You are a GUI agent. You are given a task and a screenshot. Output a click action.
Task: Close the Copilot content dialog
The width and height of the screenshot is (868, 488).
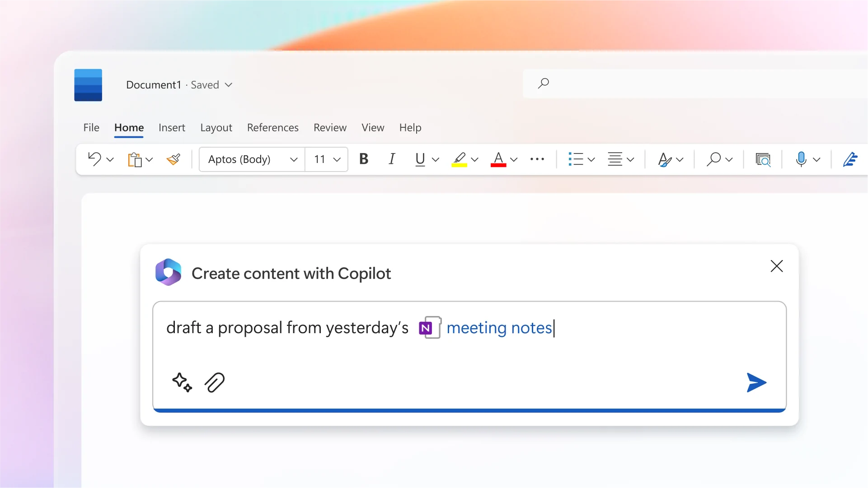777,266
